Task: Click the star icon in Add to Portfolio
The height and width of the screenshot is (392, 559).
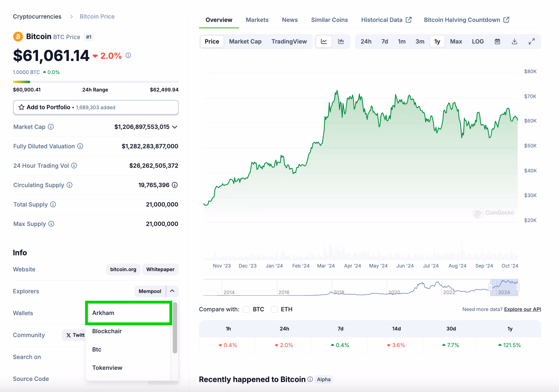Action: tap(21, 107)
